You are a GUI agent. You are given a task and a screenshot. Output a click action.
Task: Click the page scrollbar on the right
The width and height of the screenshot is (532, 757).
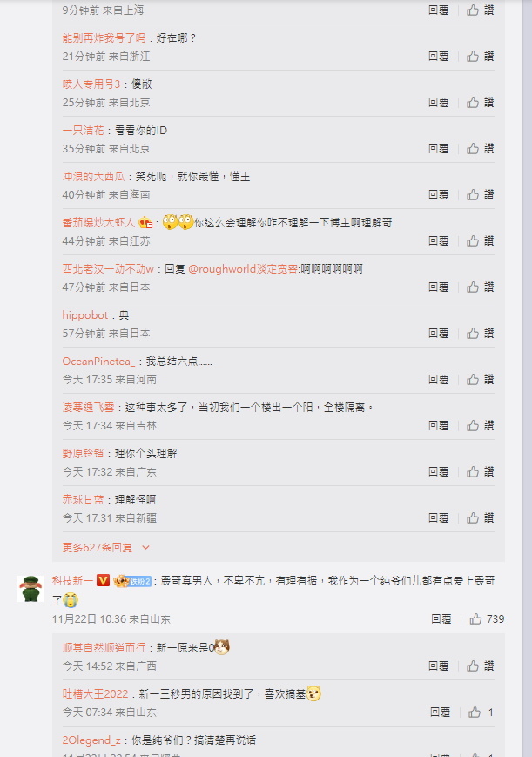[x=527, y=378]
